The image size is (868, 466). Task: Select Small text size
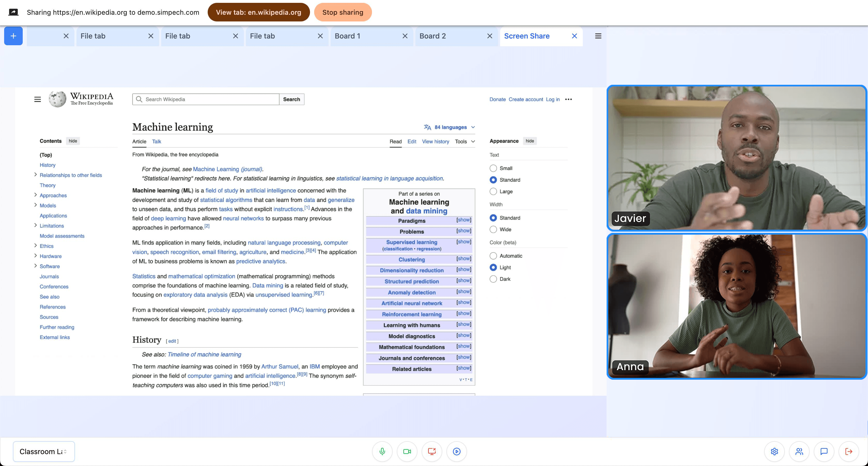(x=493, y=168)
